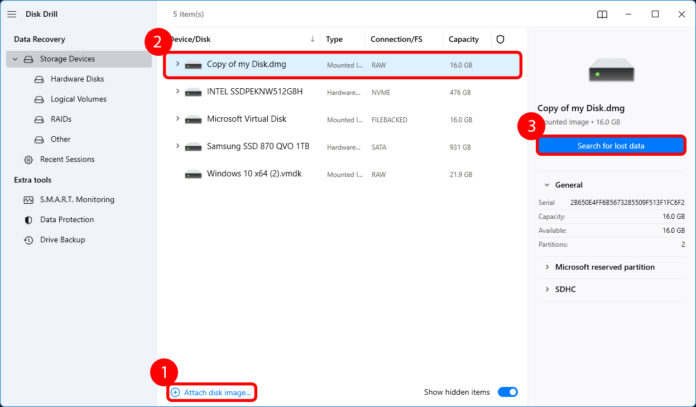Click the Partitions value 2
Image resolution: width=696 pixels, height=407 pixels.
click(x=683, y=244)
